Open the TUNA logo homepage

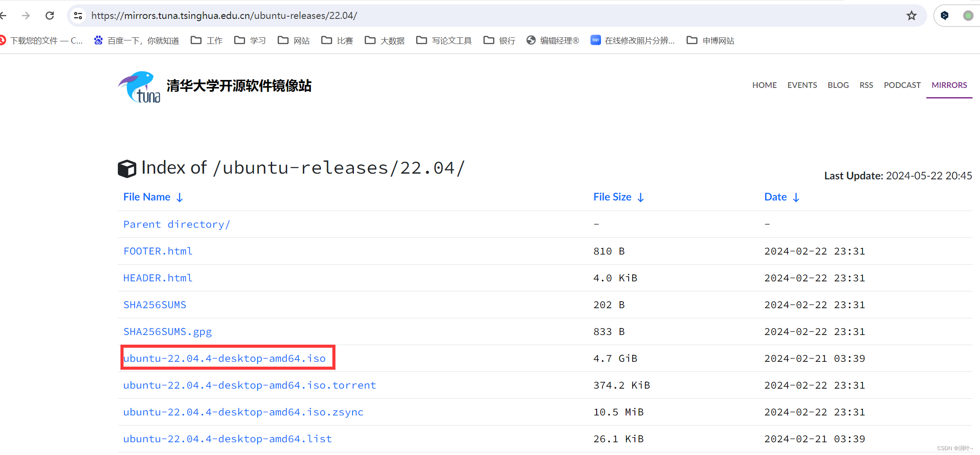point(139,87)
